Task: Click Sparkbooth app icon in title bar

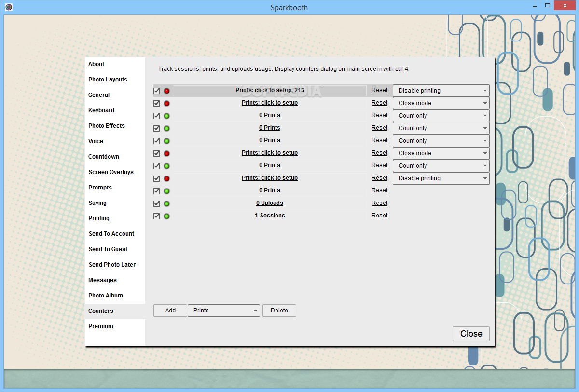Action: [x=8, y=7]
